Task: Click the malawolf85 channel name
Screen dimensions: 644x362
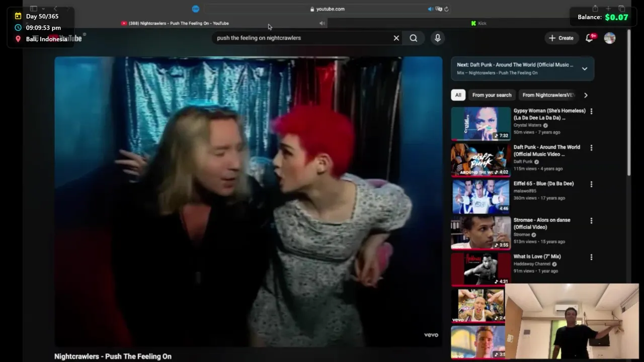Action: click(524, 191)
